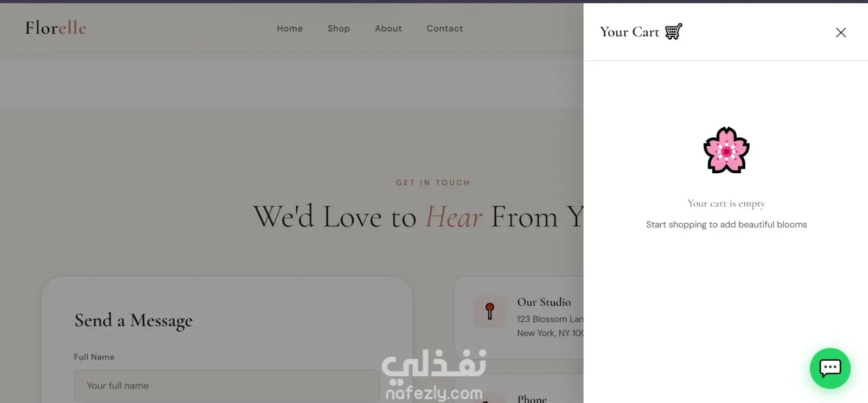Open the green chat bubble widget
Screen dimensions: 868x403
pyautogui.click(x=830, y=368)
